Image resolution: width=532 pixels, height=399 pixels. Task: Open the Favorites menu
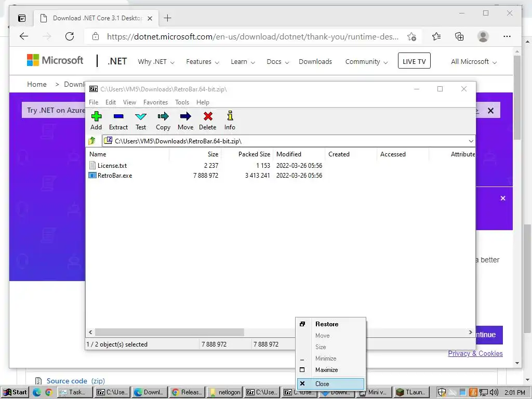pyautogui.click(x=155, y=102)
